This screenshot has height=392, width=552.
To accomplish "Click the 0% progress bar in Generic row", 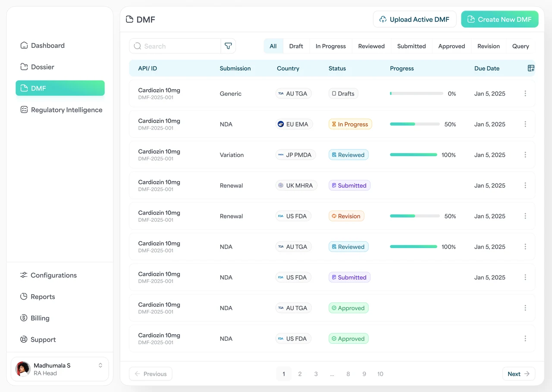I will pos(417,93).
